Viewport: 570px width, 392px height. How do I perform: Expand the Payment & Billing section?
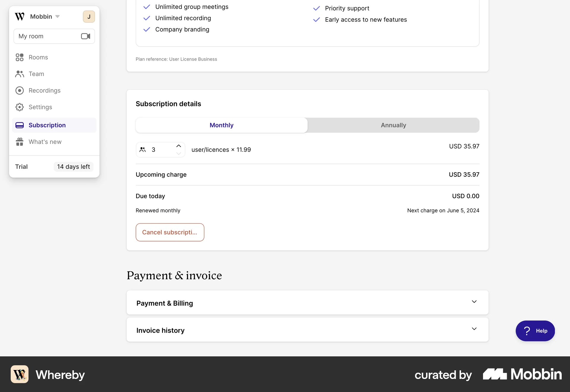click(307, 303)
